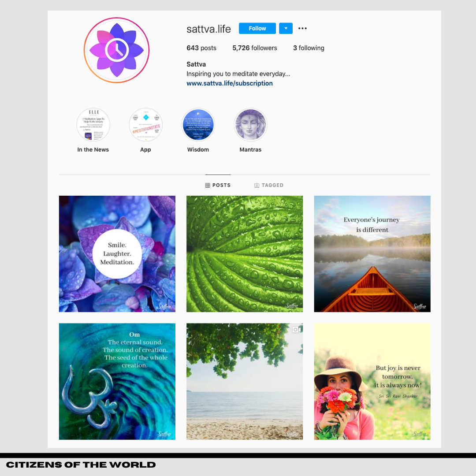Viewport: 476px width, 476px height.
Task: Open the green leaf with droplets post
Action: (x=245, y=254)
